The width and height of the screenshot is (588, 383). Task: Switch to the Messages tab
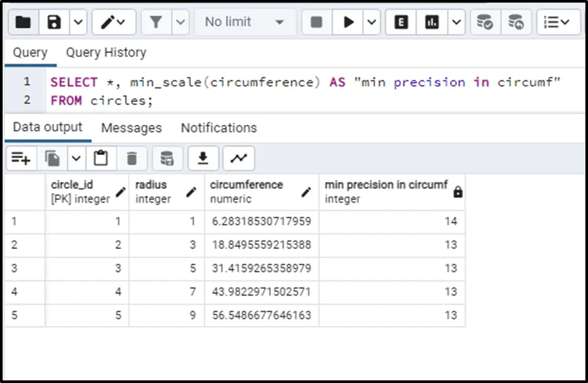(x=131, y=128)
